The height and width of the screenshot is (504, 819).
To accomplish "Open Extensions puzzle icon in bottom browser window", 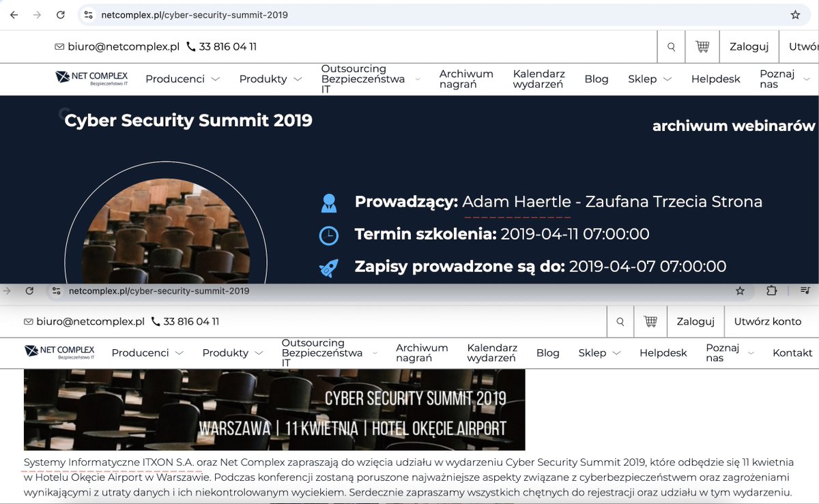I will [771, 291].
